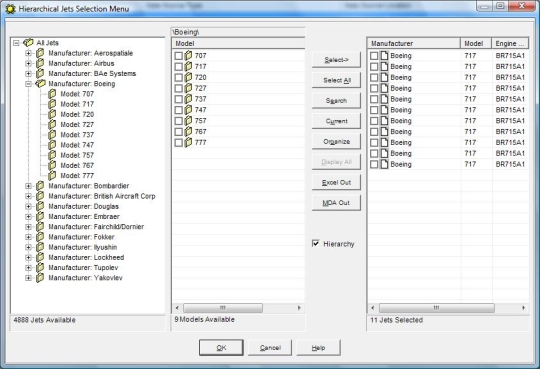
Task: Click folder icon beside Manufacturer: Lockheed
Action: pos(40,257)
